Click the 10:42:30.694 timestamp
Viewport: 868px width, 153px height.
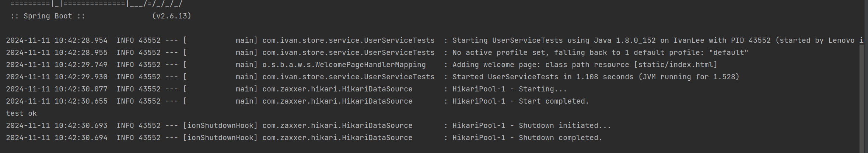[x=81, y=138]
